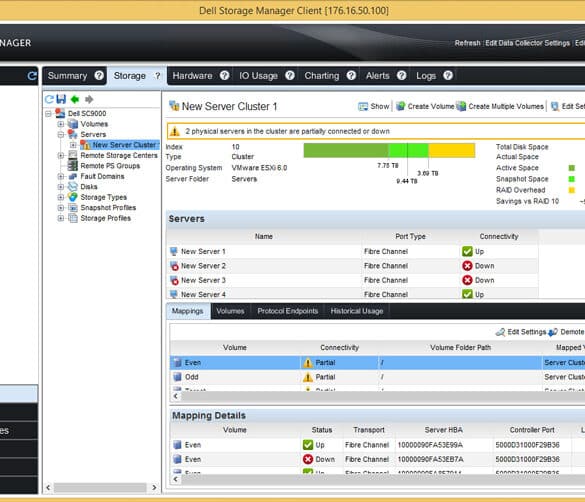Viewport: 585px width, 502px height.
Task: Select the Odd volume mapping row
Action: (377, 377)
